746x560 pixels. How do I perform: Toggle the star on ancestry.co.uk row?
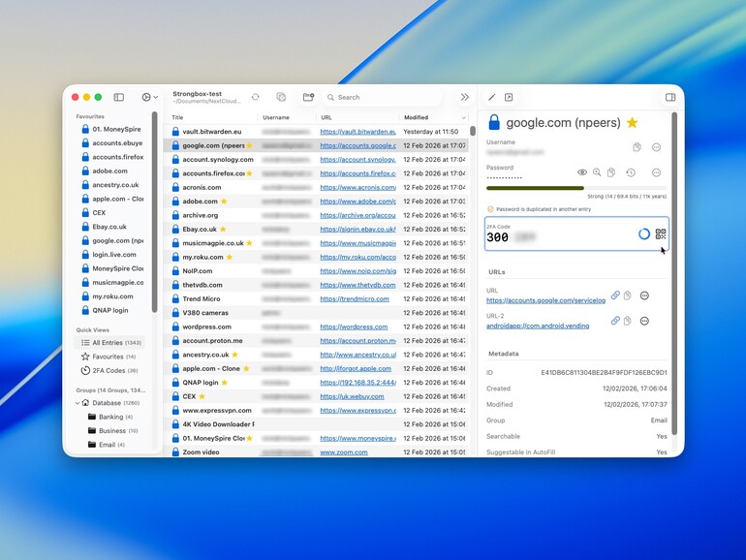234,355
